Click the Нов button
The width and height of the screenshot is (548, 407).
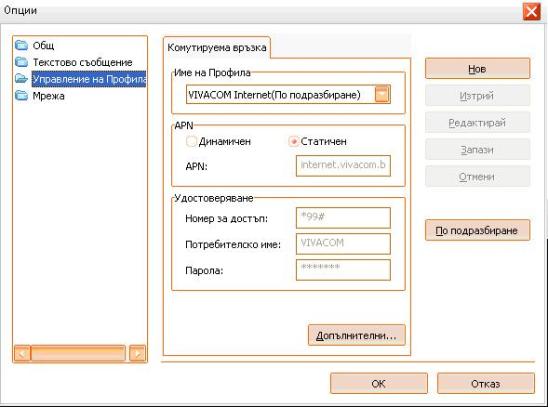pyautogui.click(x=477, y=69)
